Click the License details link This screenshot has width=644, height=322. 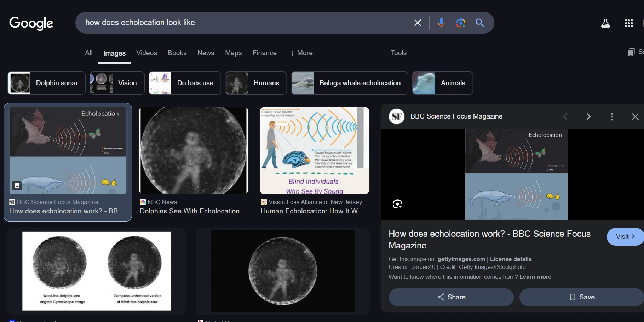click(511, 259)
